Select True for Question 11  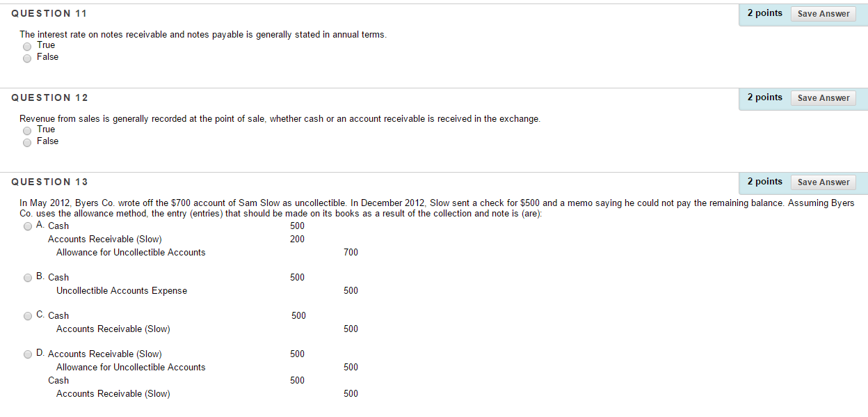point(27,46)
